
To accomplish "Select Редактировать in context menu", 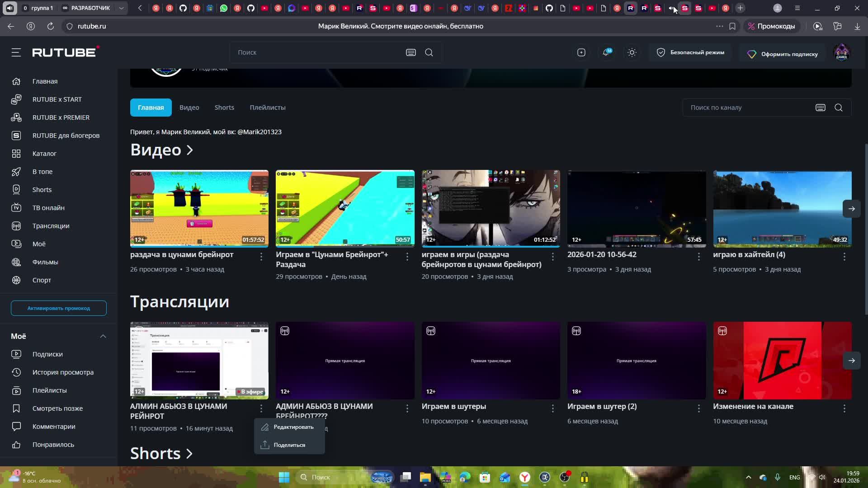I will (293, 427).
